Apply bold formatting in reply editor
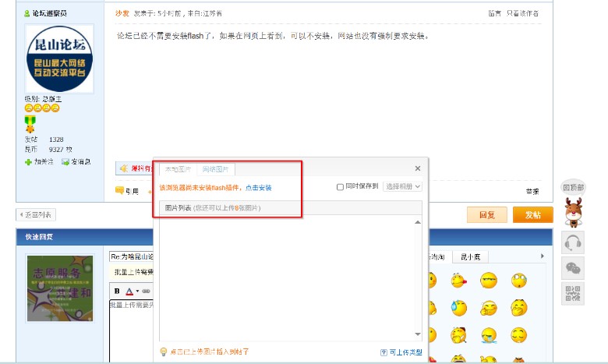The image size is (608, 364). click(117, 291)
